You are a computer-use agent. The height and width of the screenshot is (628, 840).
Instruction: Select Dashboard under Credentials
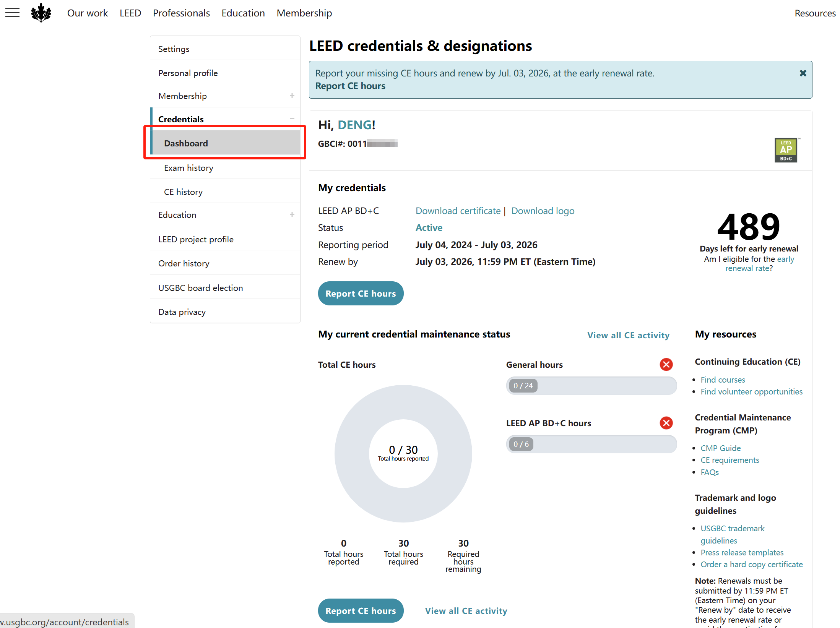pos(225,143)
